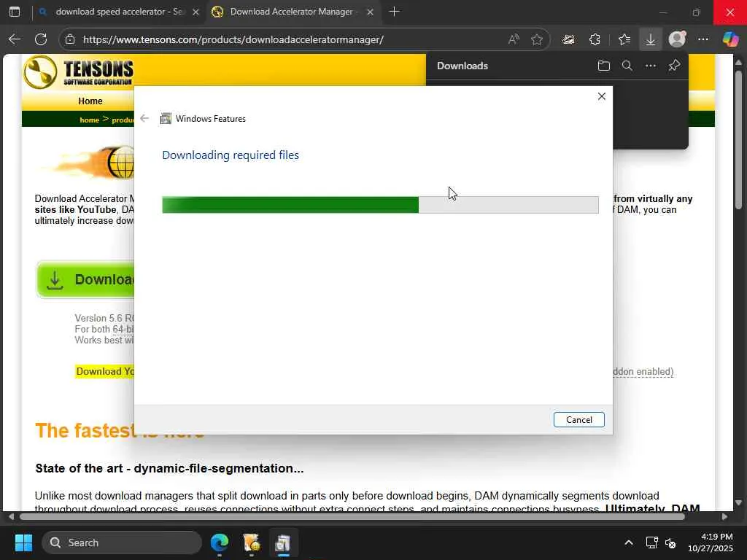Screen dimensions: 747x560
Task: Open Extensions menu in Edge toolbar
Action: (x=595, y=39)
